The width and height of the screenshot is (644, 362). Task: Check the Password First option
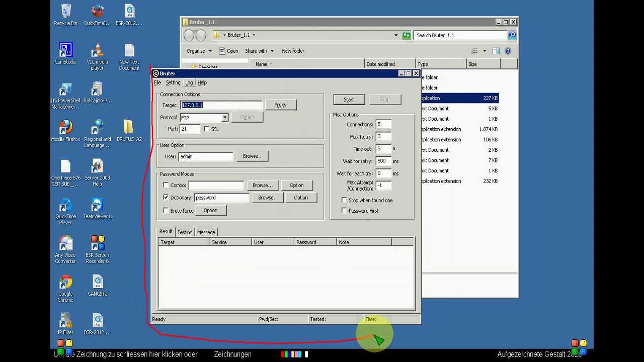(344, 211)
